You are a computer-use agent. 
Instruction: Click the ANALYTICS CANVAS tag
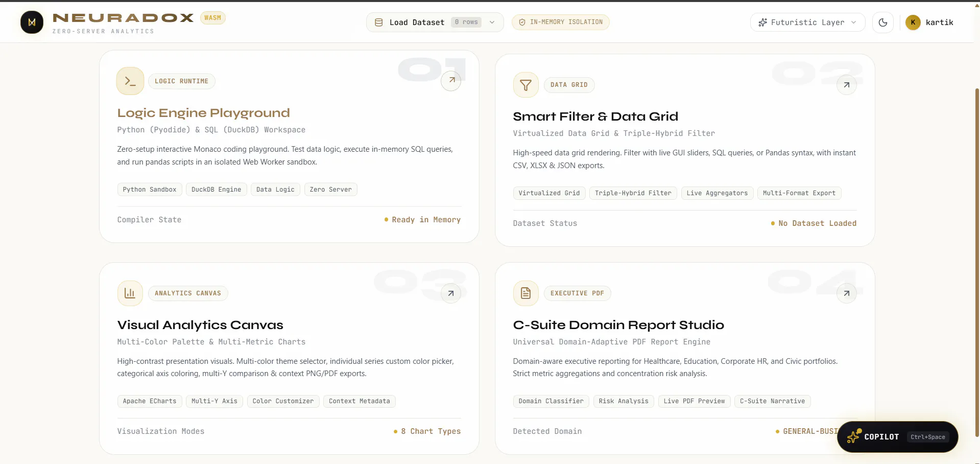[188, 293]
